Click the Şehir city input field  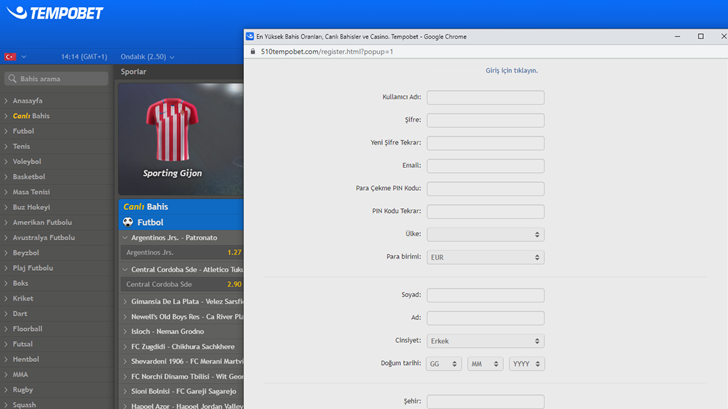486,402
